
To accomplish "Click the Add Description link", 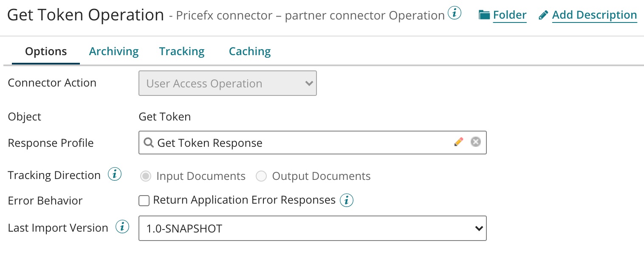I will 594,14.
